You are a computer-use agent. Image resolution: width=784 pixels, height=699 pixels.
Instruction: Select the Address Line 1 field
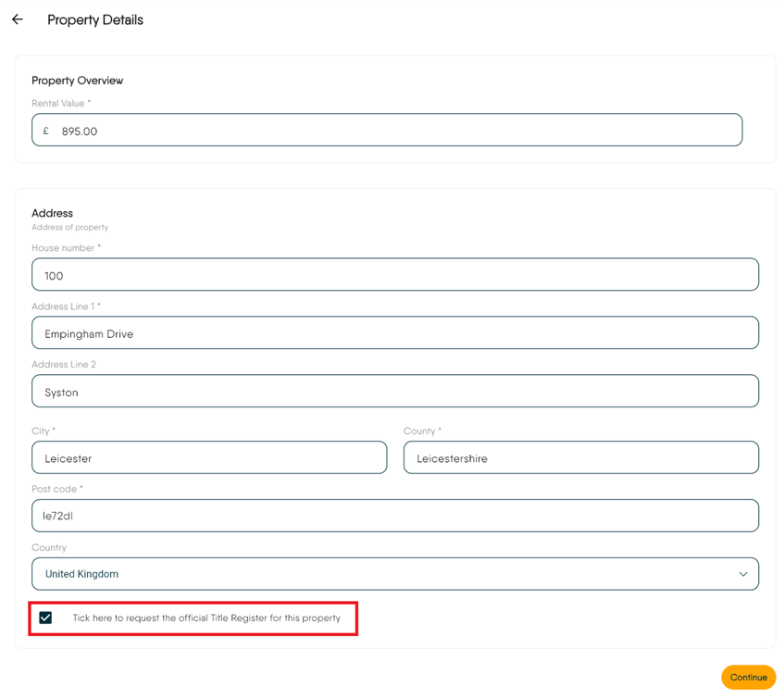point(394,333)
